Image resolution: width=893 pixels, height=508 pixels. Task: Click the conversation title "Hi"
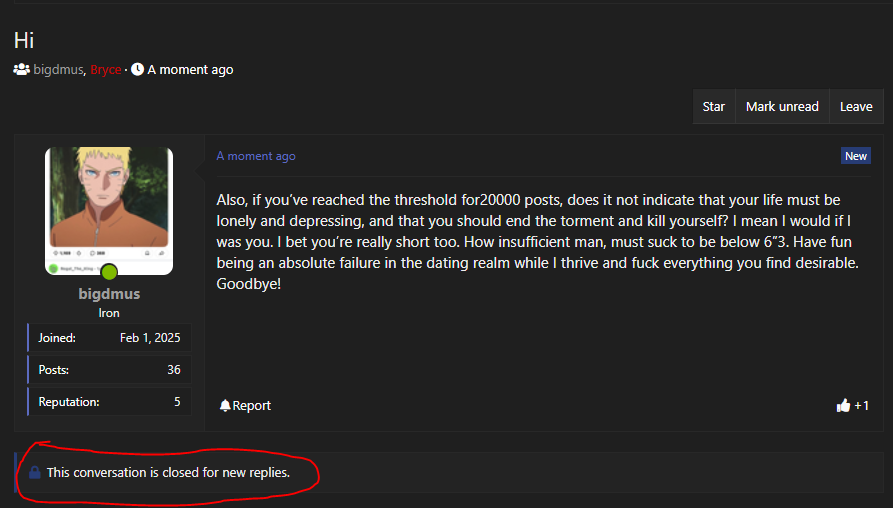[24, 40]
